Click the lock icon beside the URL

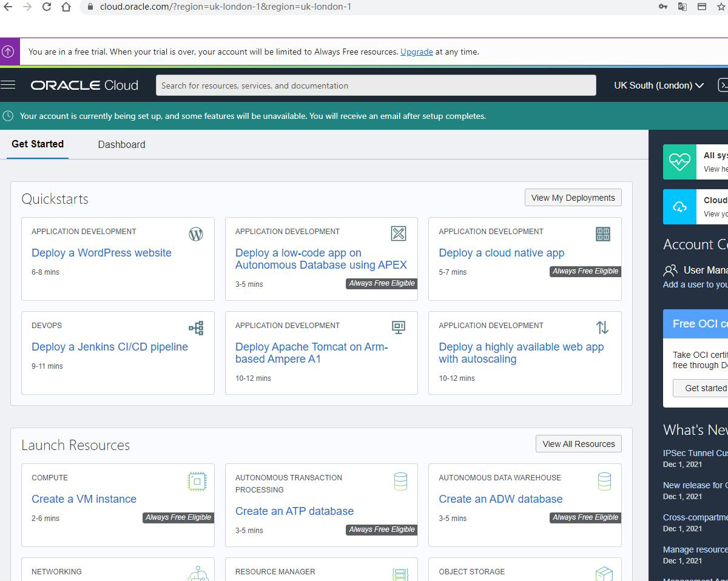tap(90, 7)
